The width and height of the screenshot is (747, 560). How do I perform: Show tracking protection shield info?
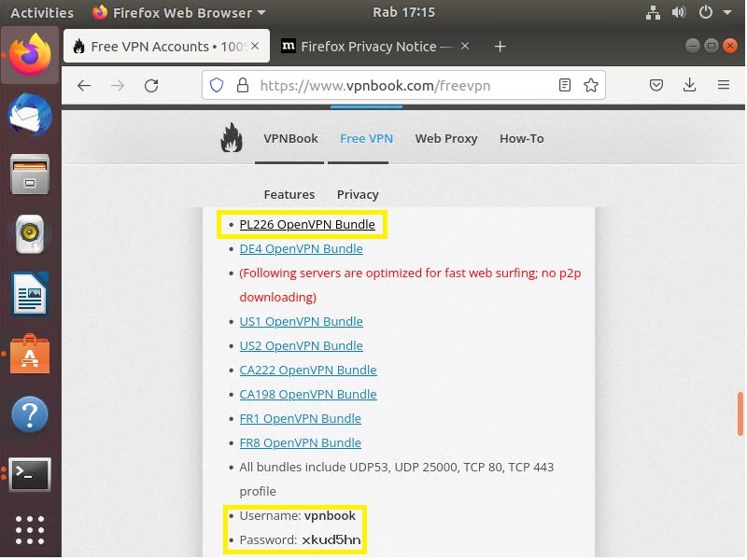217,86
